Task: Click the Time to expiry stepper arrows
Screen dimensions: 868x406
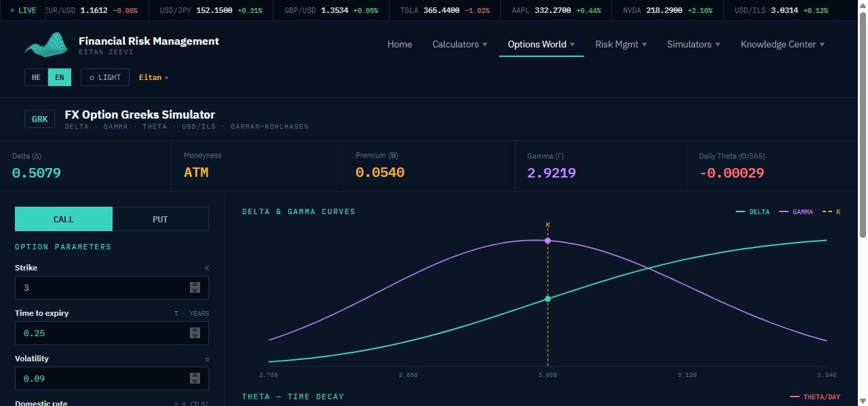Action: tap(195, 333)
